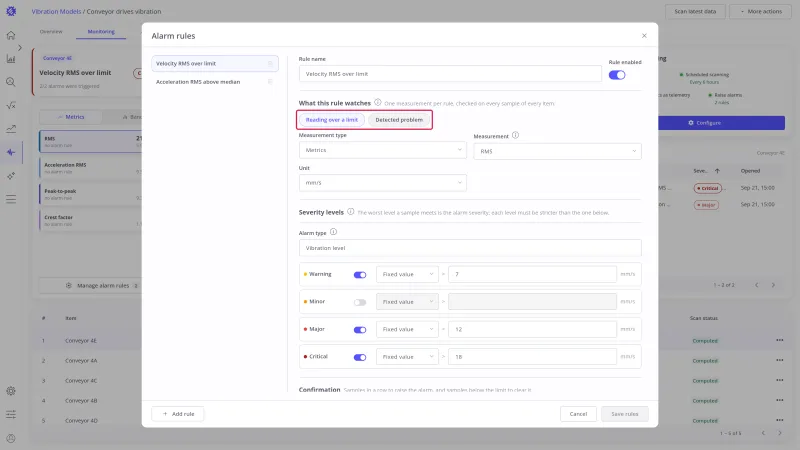Screen dimensions: 800x450
Task: Click the sort arrow in the Severity column
Action: [717, 171]
